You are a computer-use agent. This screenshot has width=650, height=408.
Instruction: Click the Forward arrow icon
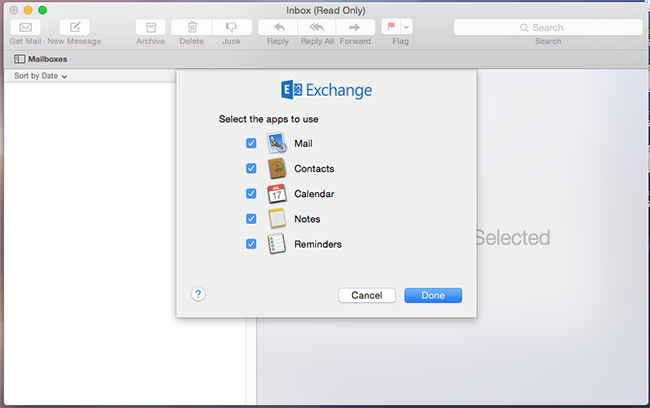pos(355,27)
